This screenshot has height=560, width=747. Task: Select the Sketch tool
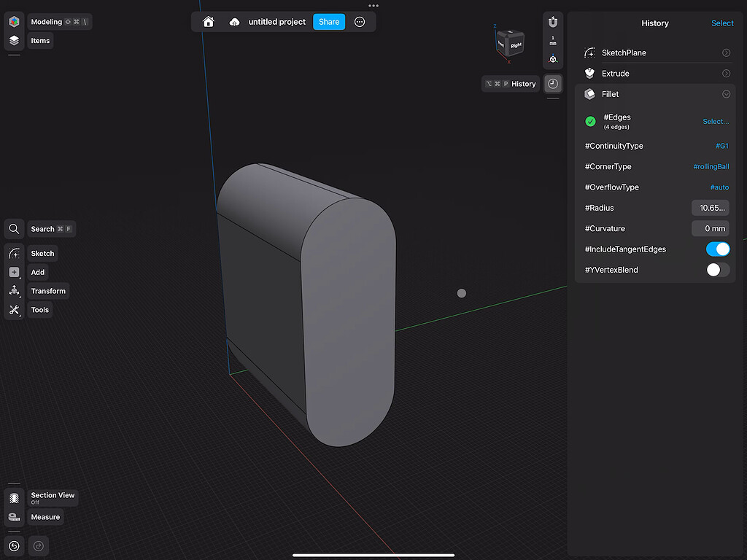[x=42, y=253]
